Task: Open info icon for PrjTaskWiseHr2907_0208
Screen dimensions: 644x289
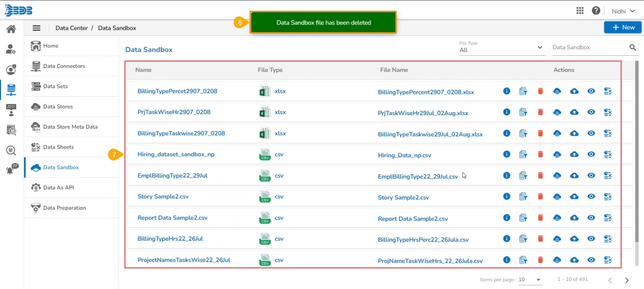Action: pos(507,112)
